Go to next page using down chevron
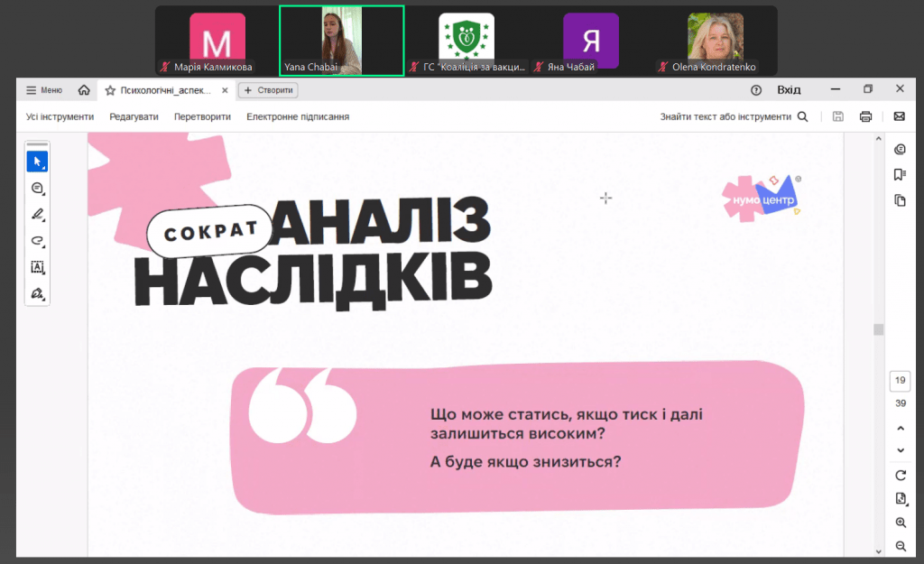The height and width of the screenshot is (564, 924). pos(900,450)
